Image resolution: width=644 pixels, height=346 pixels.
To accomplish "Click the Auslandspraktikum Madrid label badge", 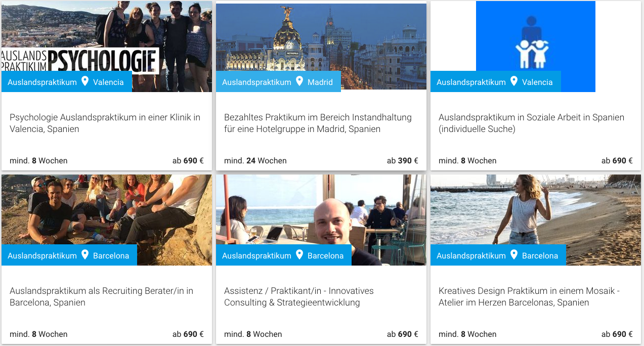I will 278,81.
